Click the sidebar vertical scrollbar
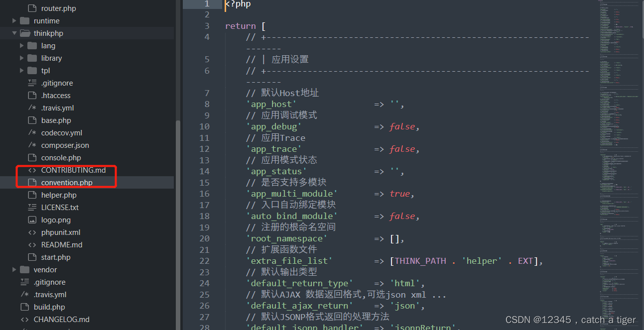The height and width of the screenshot is (330, 644). click(x=178, y=224)
